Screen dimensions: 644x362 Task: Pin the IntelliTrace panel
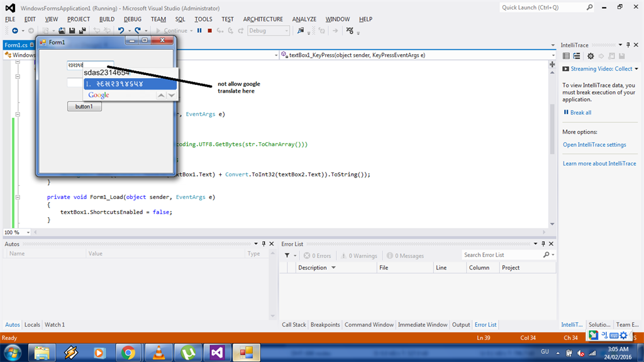coord(628,45)
